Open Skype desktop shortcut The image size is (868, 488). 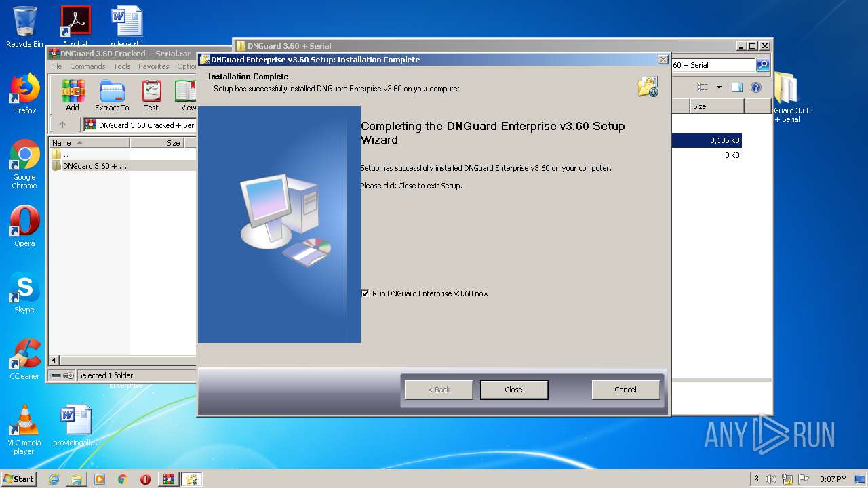(x=24, y=293)
